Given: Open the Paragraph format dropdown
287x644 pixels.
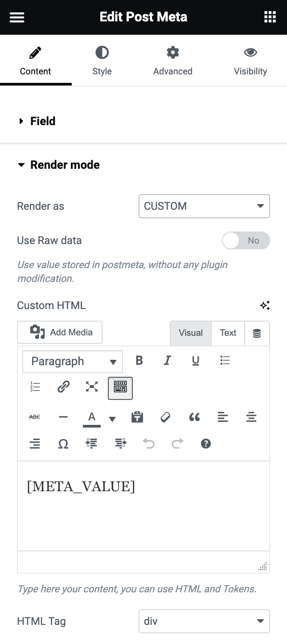Looking at the screenshot, I should pyautogui.click(x=73, y=361).
